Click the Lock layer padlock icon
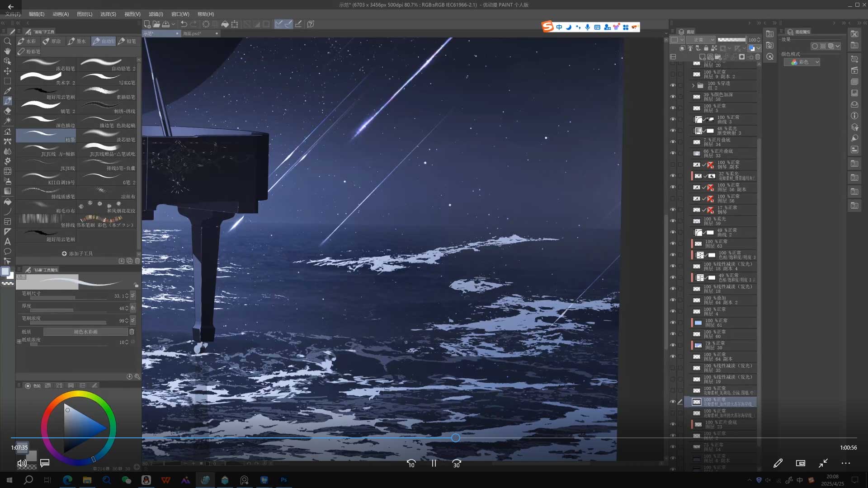 706,48
